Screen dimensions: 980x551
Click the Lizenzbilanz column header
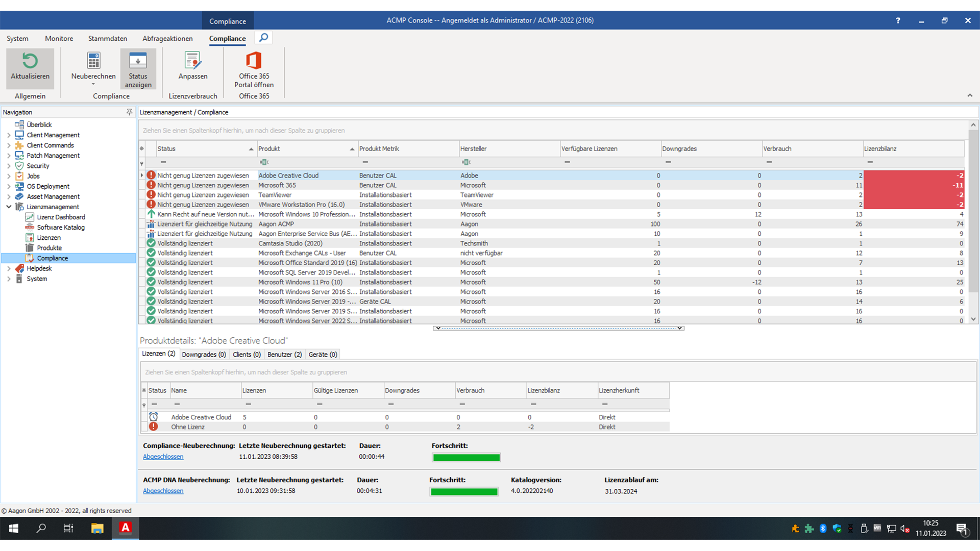click(913, 148)
